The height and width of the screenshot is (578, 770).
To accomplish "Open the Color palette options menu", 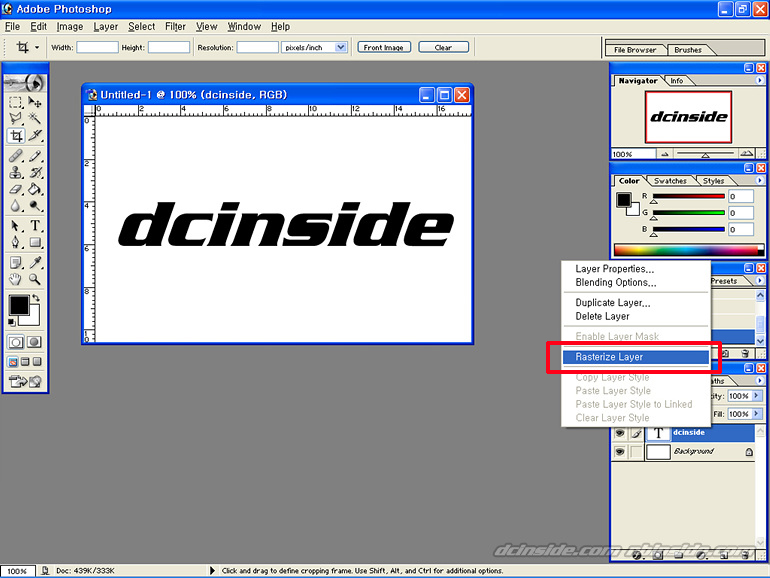I will pyautogui.click(x=759, y=180).
